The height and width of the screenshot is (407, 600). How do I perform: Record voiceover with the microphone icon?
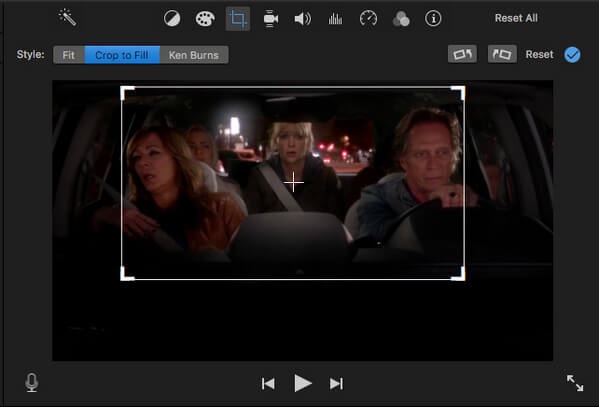click(x=32, y=383)
